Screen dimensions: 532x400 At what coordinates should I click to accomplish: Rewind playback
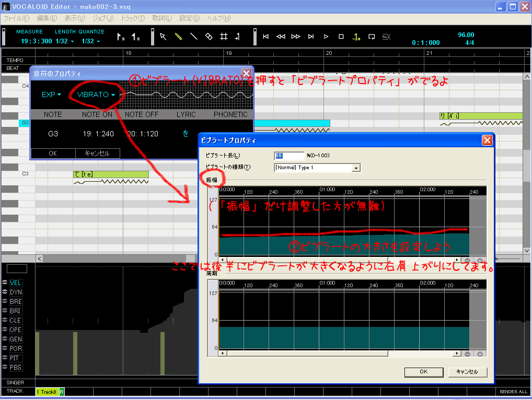tap(281, 37)
